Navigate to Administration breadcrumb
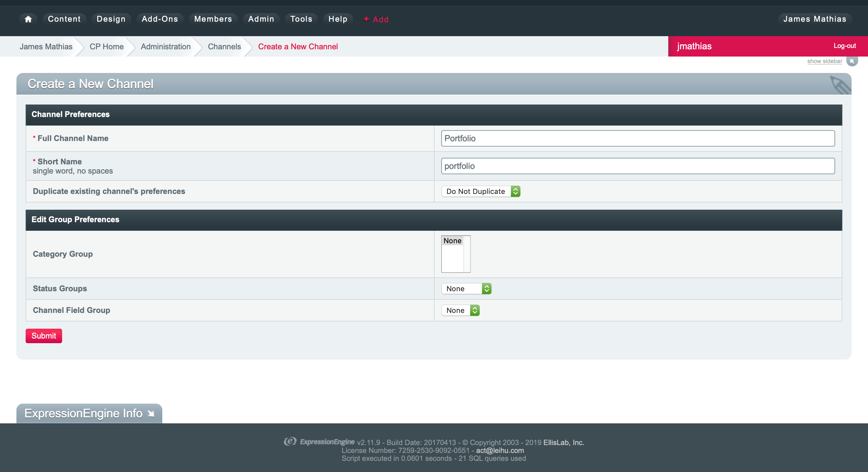 [166, 47]
